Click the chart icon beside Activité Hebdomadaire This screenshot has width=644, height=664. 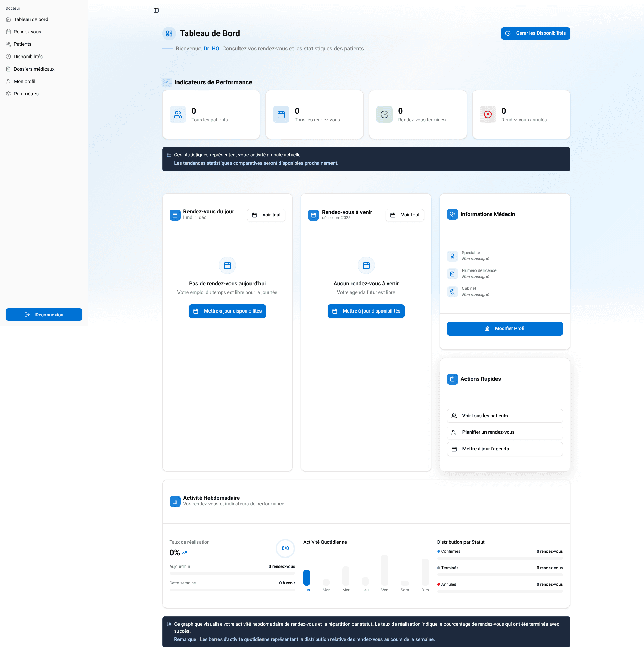tap(175, 501)
